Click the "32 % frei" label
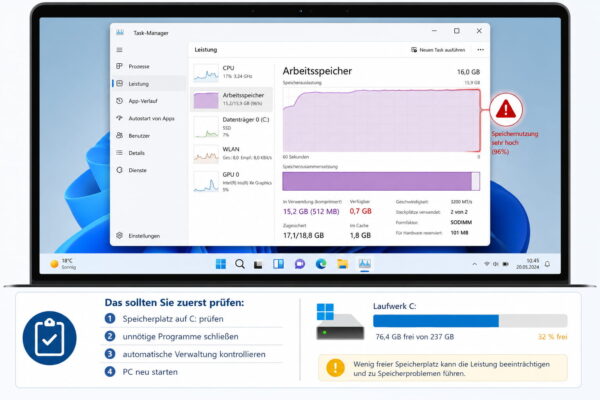 point(553,337)
